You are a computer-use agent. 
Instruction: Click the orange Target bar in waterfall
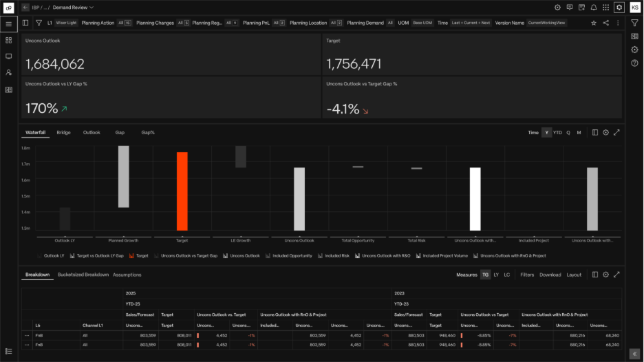(x=182, y=191)
